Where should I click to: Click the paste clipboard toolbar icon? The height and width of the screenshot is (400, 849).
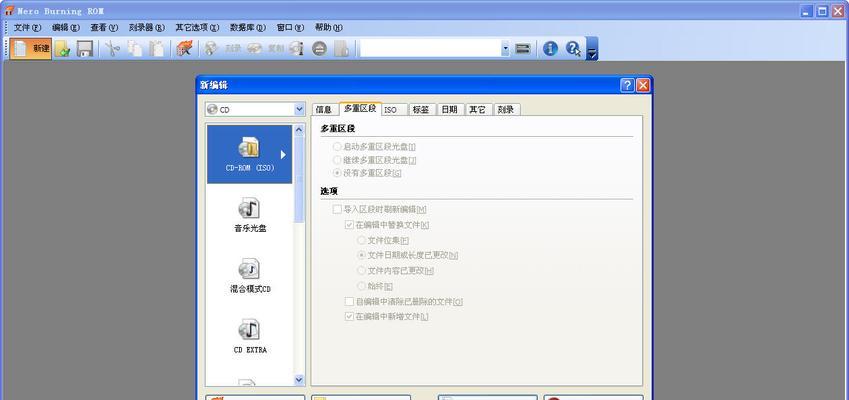click(x=156, y=49)
